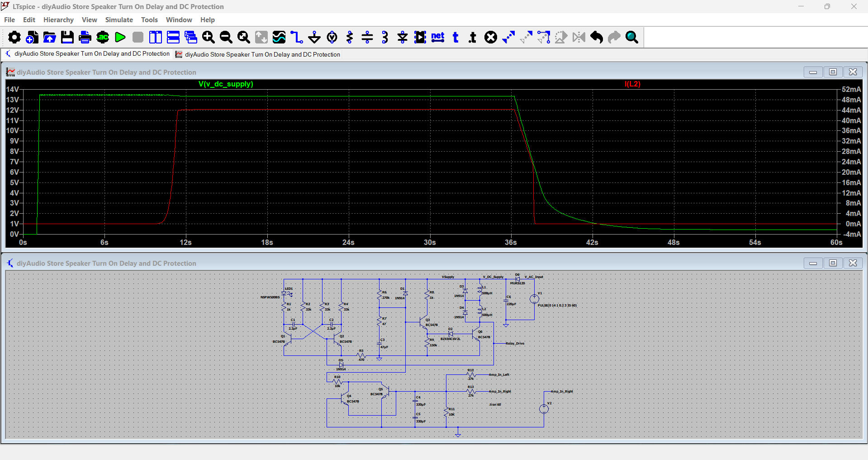
Task: Minimize the schematic sub-window
Action: 813,263
